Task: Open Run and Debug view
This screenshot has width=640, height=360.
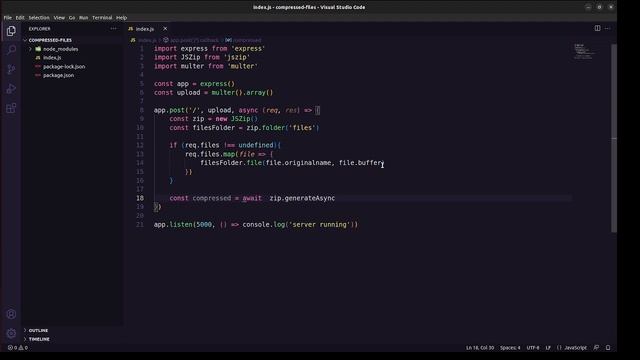Action: (11, 89)
